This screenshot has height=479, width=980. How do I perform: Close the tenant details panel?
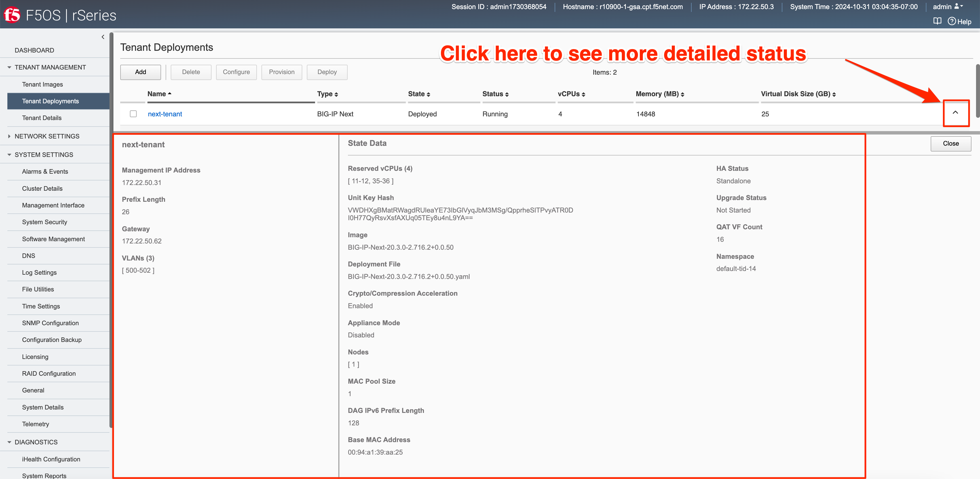[x=951, y=144]
